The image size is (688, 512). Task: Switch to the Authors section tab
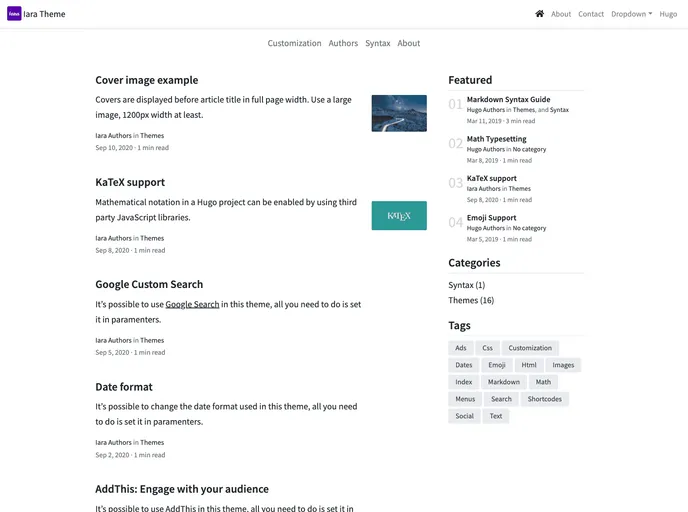coord(343,43)
